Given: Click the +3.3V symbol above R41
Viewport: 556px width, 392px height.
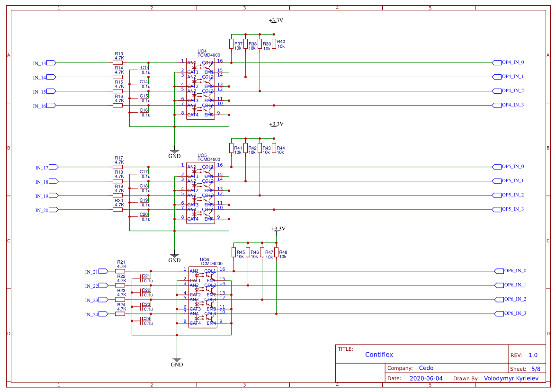Looking at the screenshot, I should tap(274, 125).
